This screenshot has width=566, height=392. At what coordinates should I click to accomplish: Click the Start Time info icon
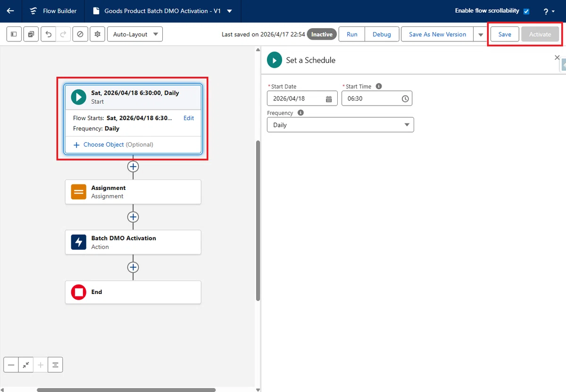(379, 86)
